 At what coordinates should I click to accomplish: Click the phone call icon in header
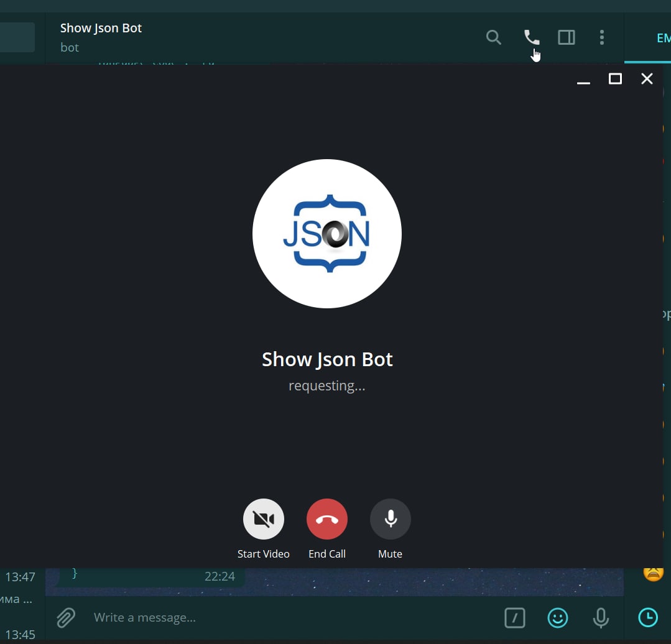(x=532, y=38)
